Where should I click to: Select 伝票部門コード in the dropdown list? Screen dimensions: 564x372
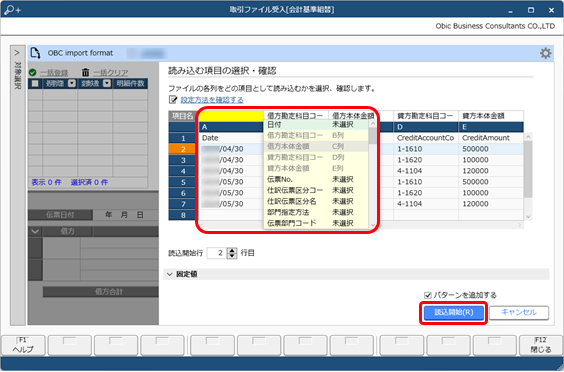(x=317, y=223)
